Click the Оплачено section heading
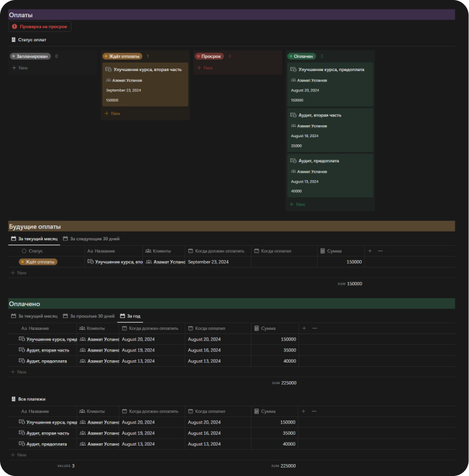Screen dimensions: 469x476 click(24, 304)
